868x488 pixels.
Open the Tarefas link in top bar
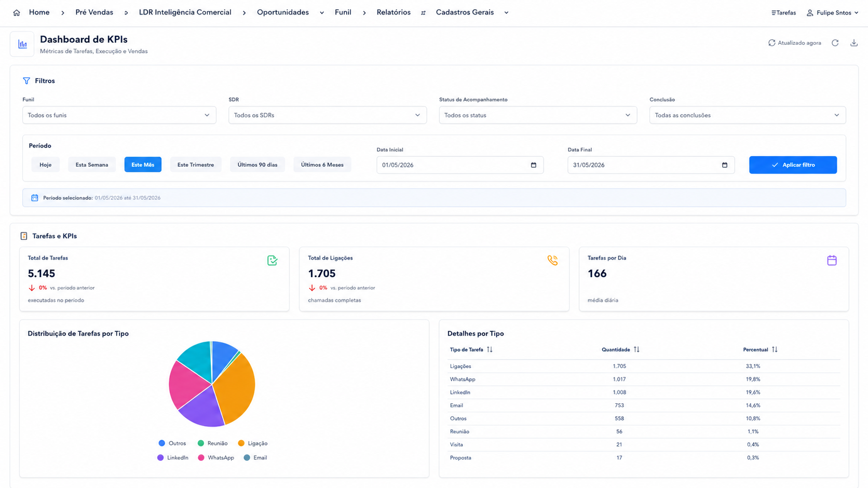783,12
